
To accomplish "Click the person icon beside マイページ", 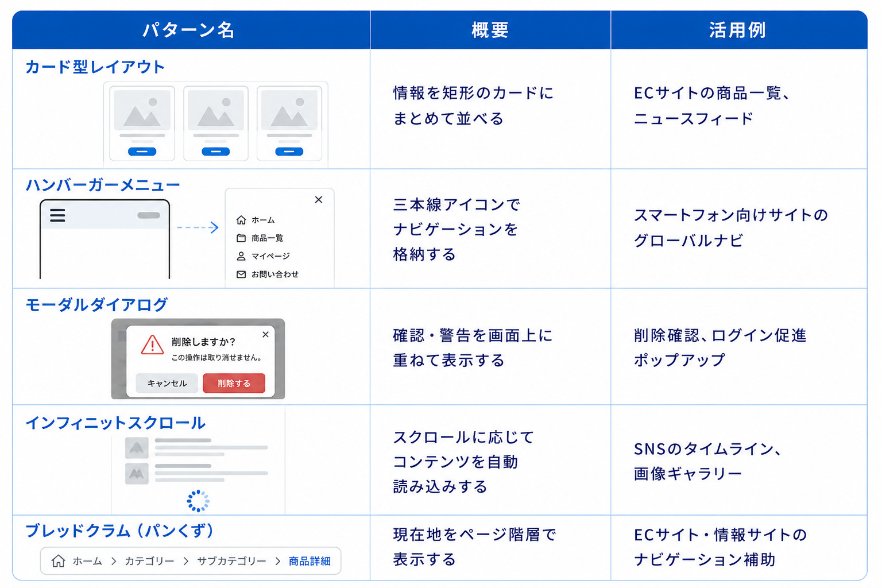I will coord(241,256).
